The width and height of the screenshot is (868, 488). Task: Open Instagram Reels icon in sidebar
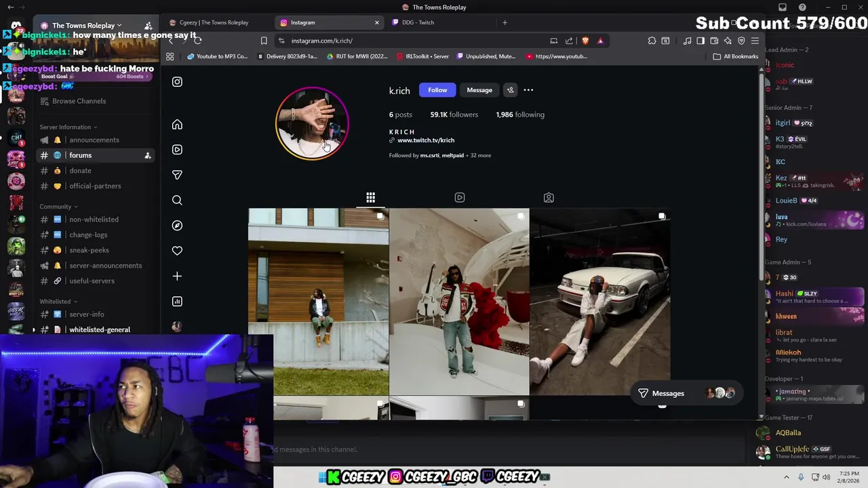click(177, 150)
